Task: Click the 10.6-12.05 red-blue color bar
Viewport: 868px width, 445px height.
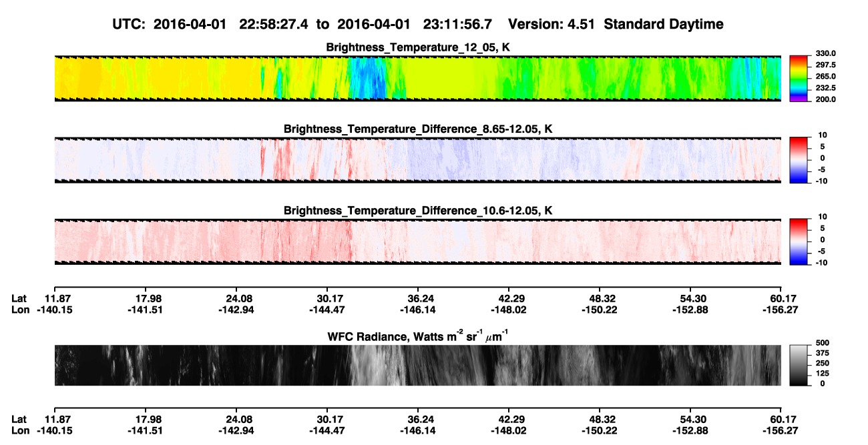Action: pos(799,242)
